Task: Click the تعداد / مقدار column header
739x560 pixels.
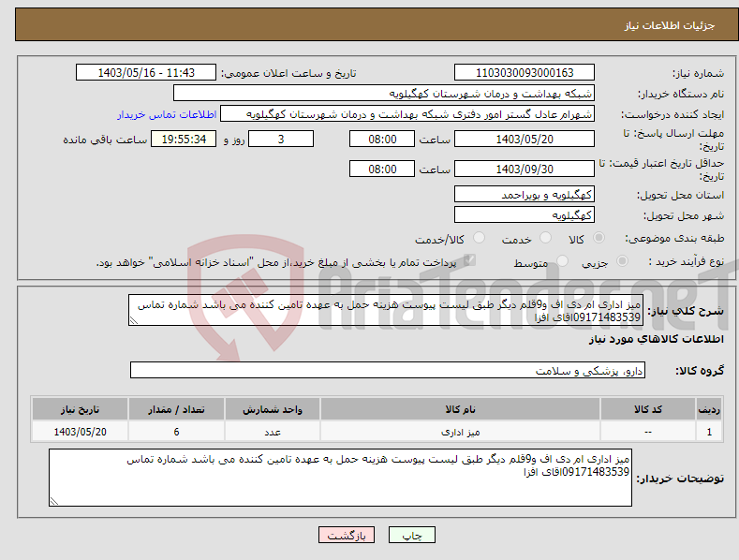Action: click(x=176, y=409)
